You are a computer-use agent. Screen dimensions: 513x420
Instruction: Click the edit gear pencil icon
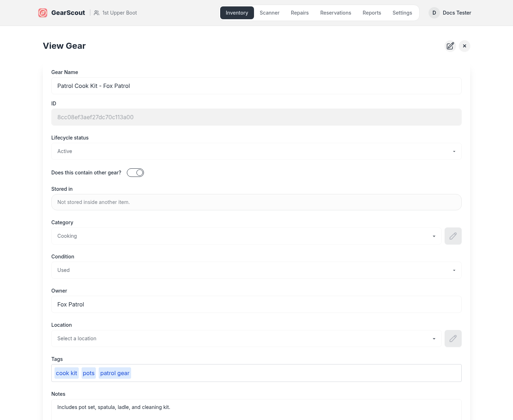pyautogui.click(x=450, y=46)
